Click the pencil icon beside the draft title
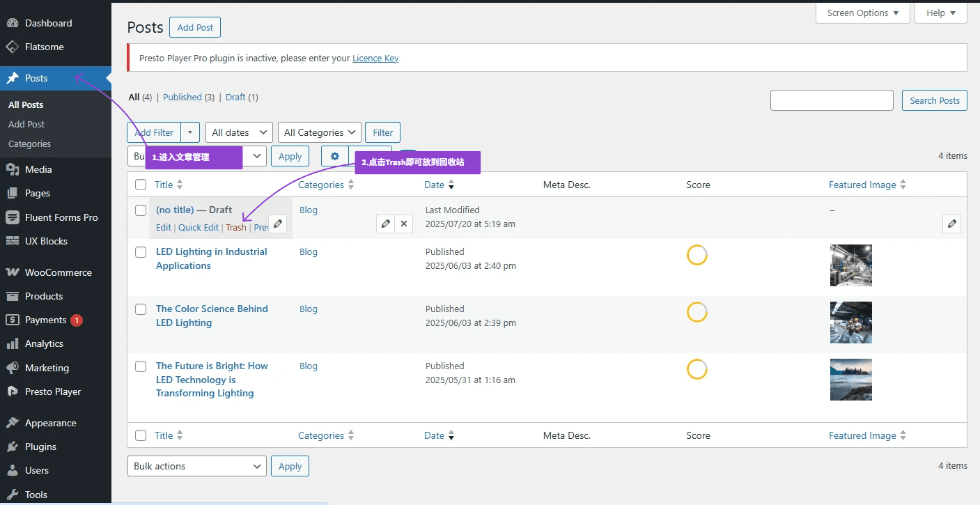This screenshot has height=505, width=980. point(277,224)
